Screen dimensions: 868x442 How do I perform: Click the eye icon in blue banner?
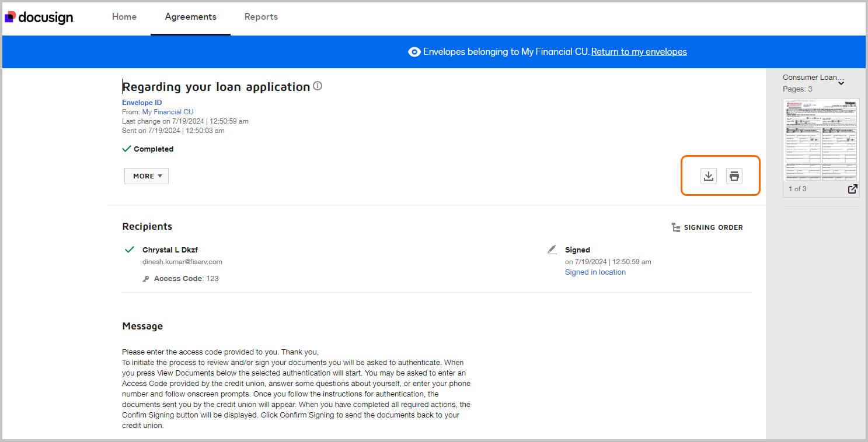[x=414, y=52]
